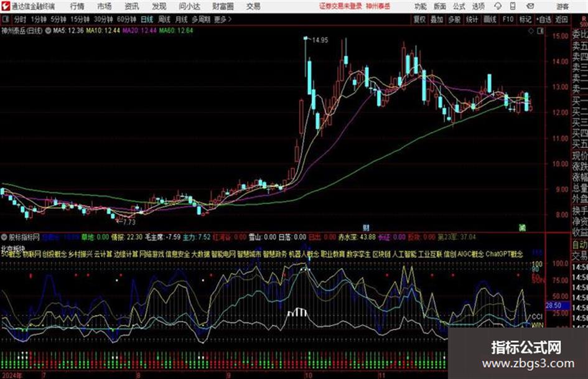Toggle the side panel icon near price axis
Screen dimensions: 588x379
540,31
